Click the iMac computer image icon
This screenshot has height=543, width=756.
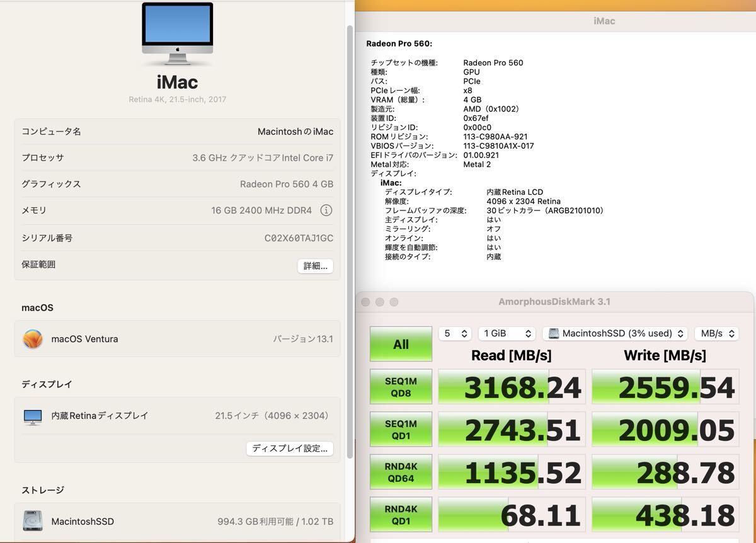[177, 33]
